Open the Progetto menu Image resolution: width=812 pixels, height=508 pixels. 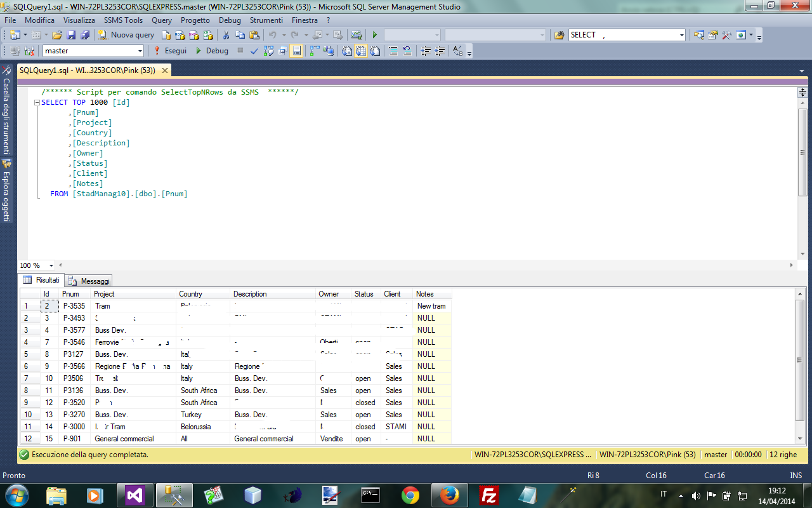(x=195, y=20)
